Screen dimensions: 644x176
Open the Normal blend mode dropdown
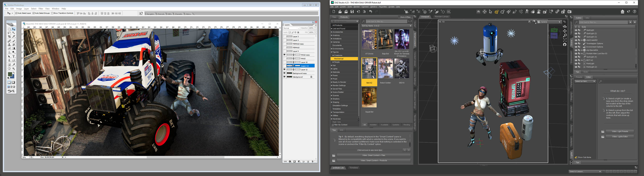click(x=291, y=28)
